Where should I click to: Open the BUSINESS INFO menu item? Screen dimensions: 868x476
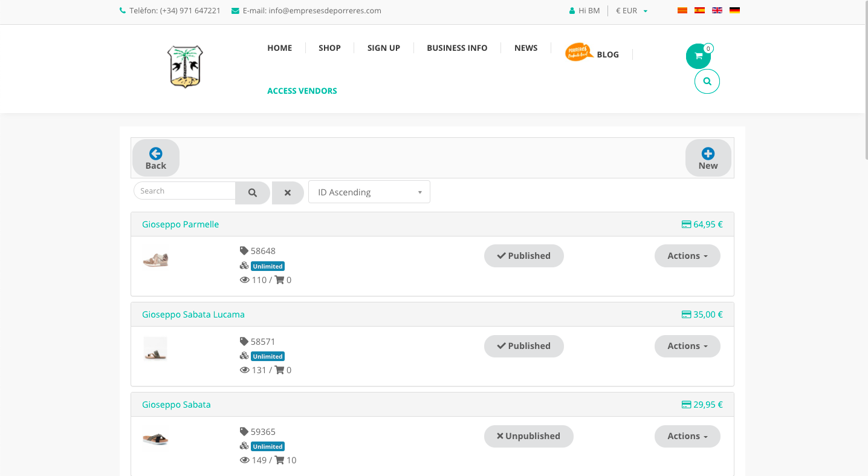coord(457,48)
